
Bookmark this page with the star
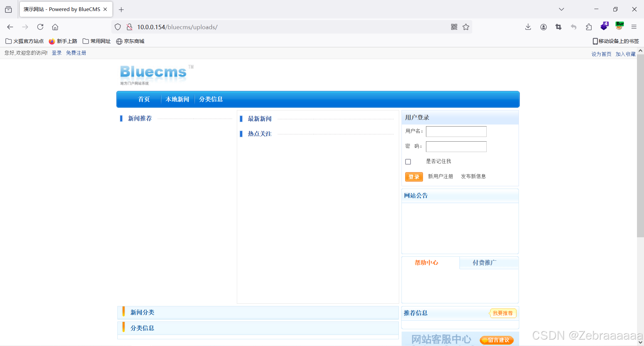click(466, 27)
